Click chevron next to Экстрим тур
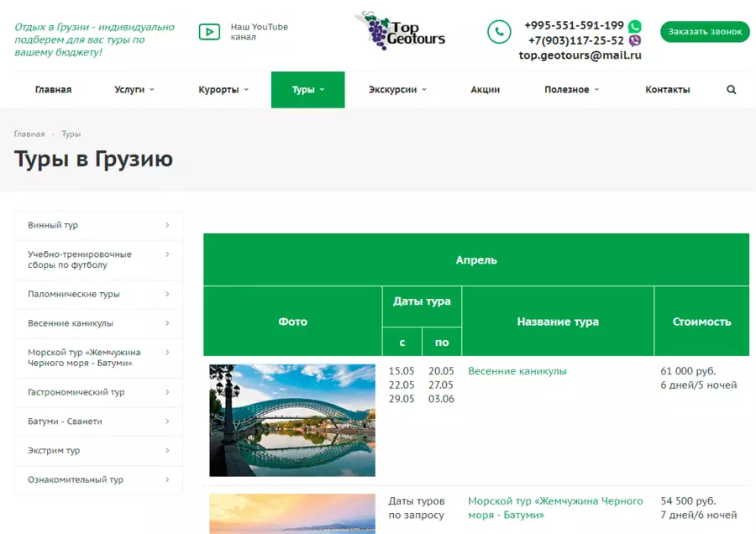Screen dimensions: 756x534 click(x=167, y=451)
